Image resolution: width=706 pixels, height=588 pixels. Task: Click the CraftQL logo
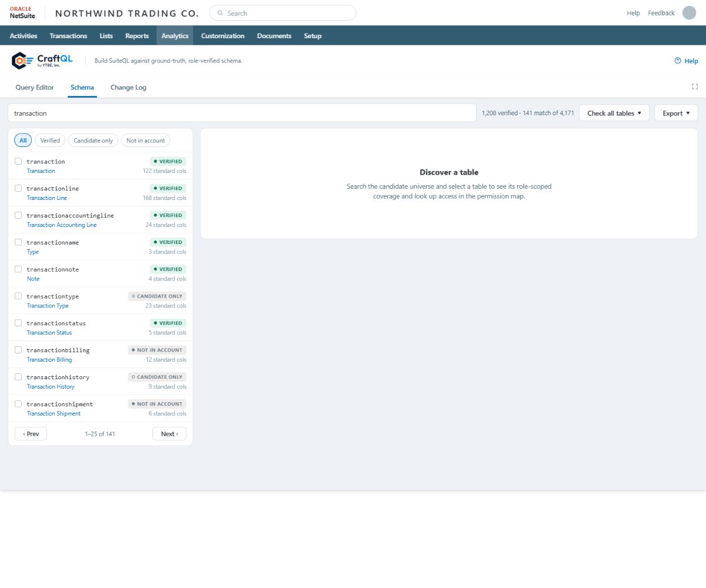pyautogui.click(x=44, y=61)
